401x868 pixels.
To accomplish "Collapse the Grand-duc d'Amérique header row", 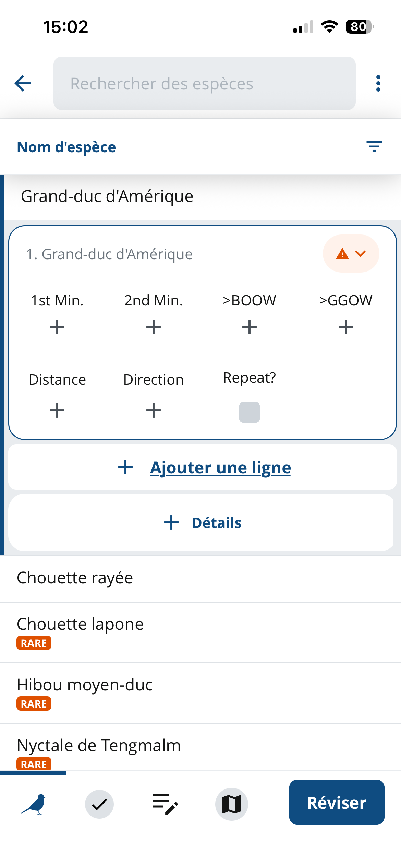I will click(x=107, y=196).
